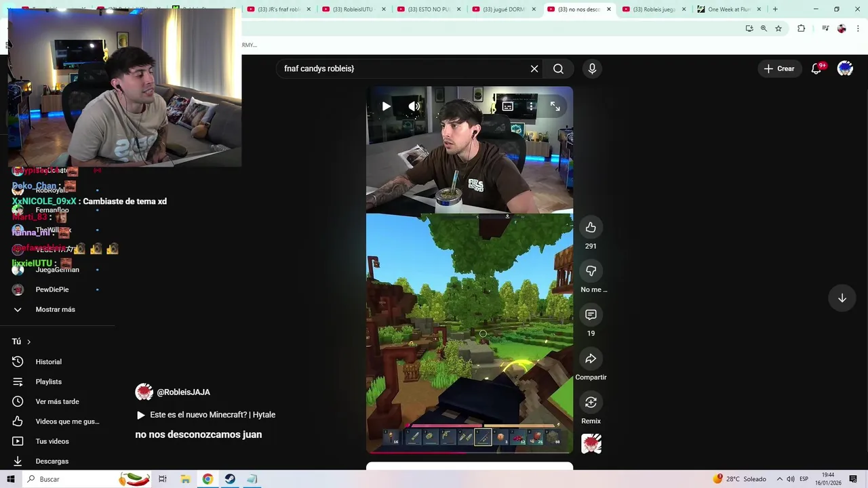
Task: Open Task View on the taskbar
Action: click(x=163, y=479)
